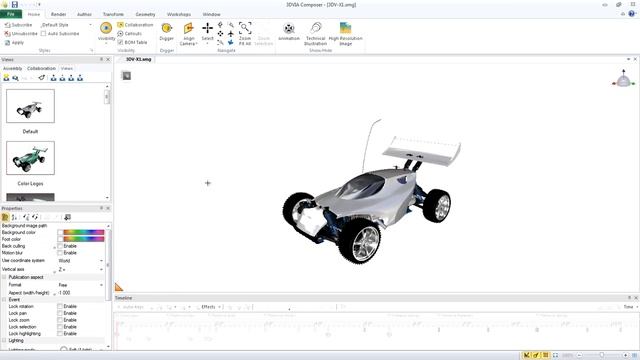Enable Lock selection checkbox
Screen dimensions: 640x360
[60, 327]
